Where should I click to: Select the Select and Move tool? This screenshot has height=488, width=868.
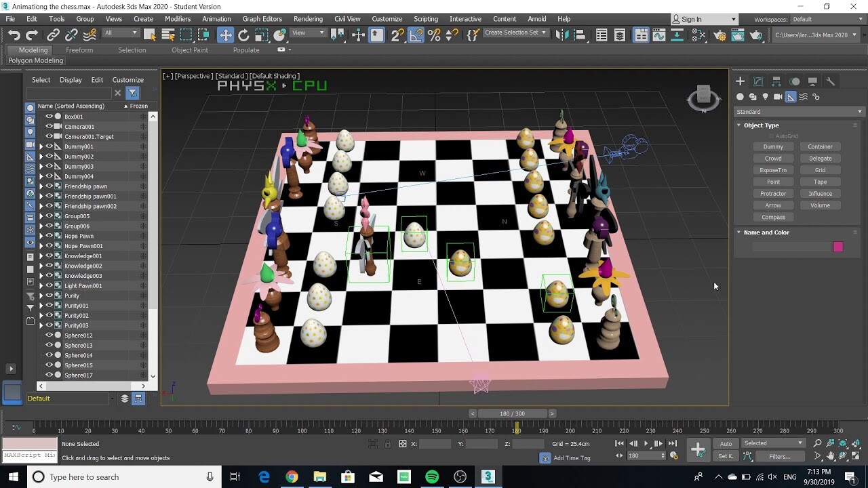click(x=227, y=35)
